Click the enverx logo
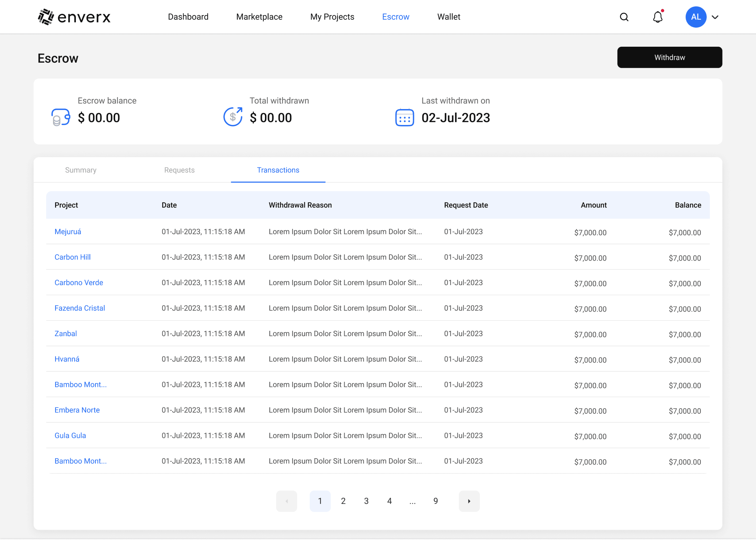Image resolution: width=756 pixels, height=540 pixels. point(74,17)
